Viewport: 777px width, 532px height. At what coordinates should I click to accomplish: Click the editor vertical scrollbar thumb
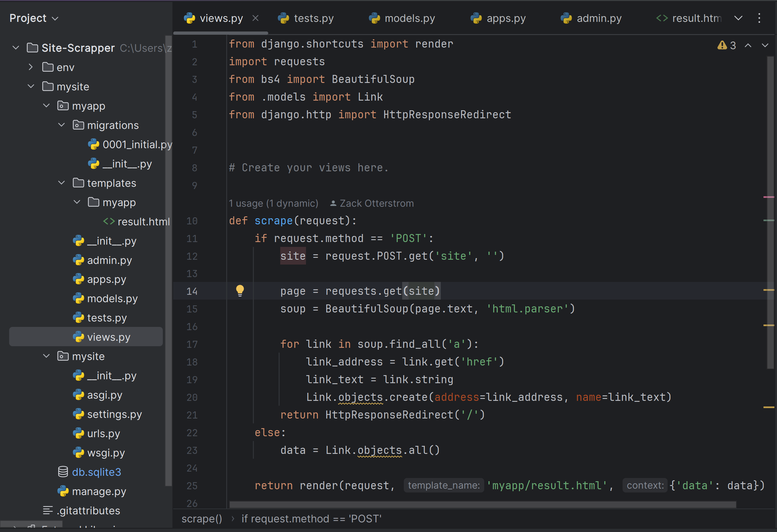click(x=770, y=212)
